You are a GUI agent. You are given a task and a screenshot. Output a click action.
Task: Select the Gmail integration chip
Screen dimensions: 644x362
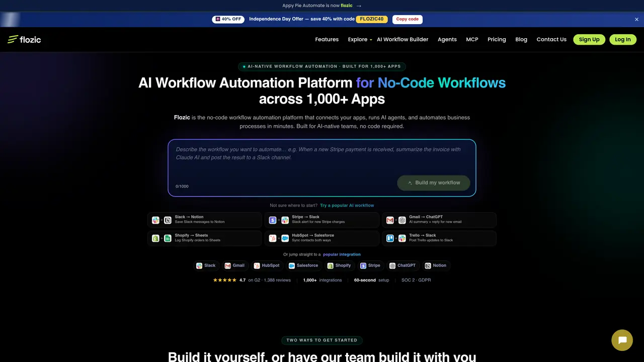(234, 265)
